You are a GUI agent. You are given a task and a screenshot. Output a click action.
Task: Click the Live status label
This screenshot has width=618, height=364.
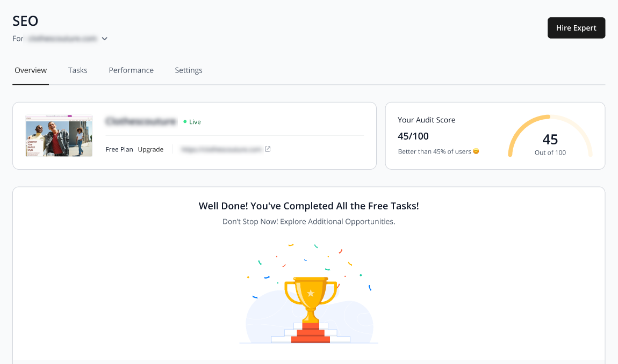coord(195,122)
